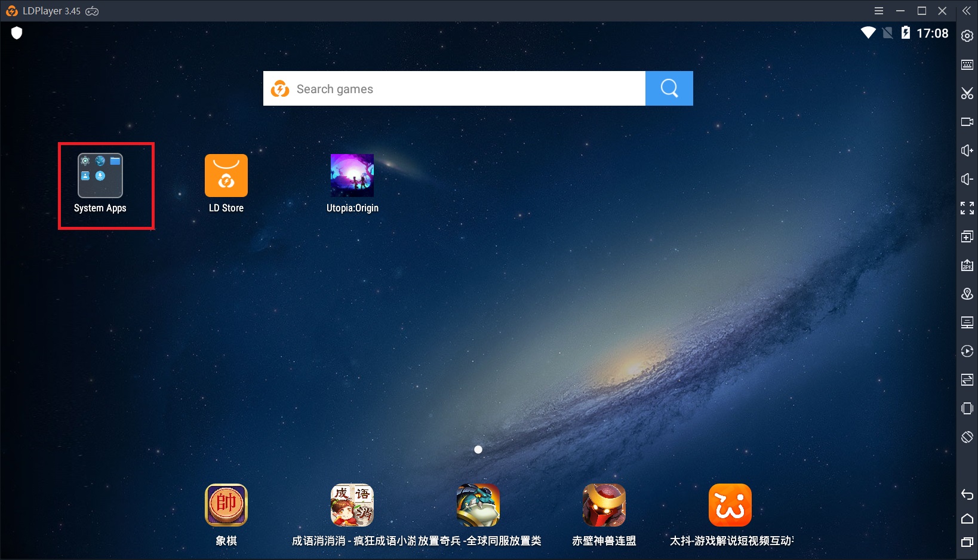Launch the LD Store app
The image size is (978, 560).
pos(226,176)
